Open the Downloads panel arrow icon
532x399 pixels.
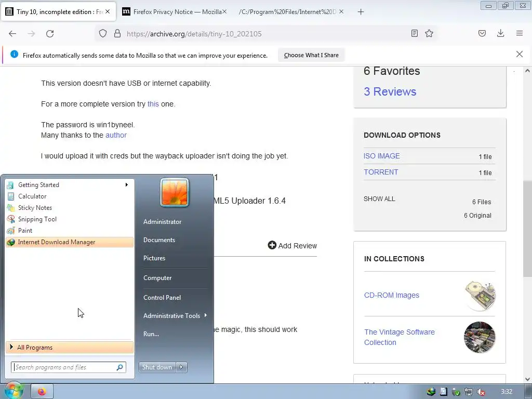pyautogui.click(x=500, y=33)
